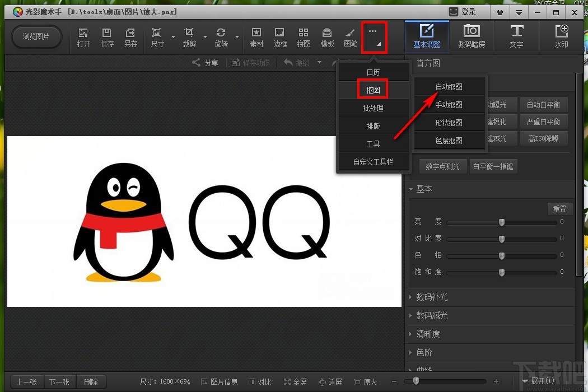
Task: Choose 工具 from the menu
Action: 373,144
